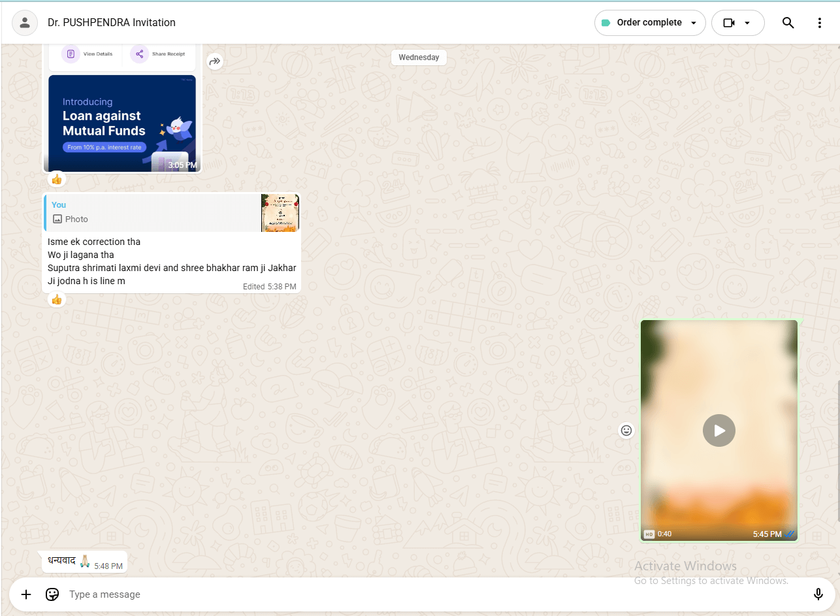
Task: Click the contact profile avatar icon
Action: [x=25, y=23]
